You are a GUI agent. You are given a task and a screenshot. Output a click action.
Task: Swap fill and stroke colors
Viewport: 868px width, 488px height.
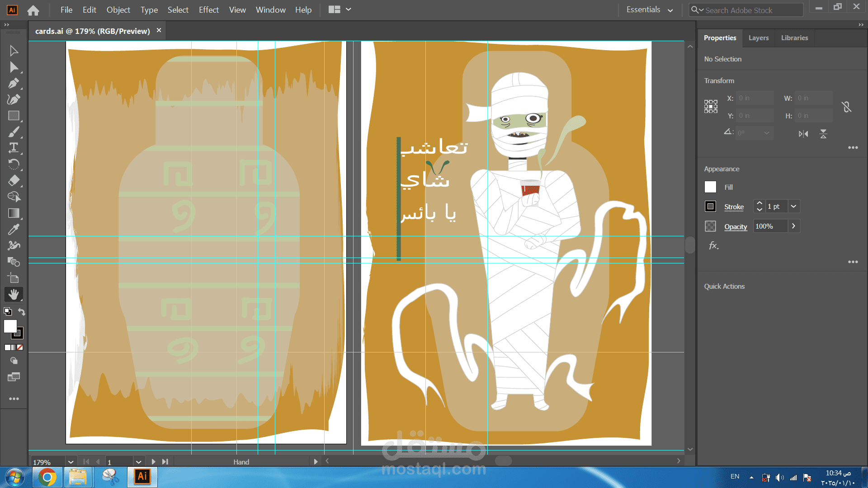tap(21, 311)
